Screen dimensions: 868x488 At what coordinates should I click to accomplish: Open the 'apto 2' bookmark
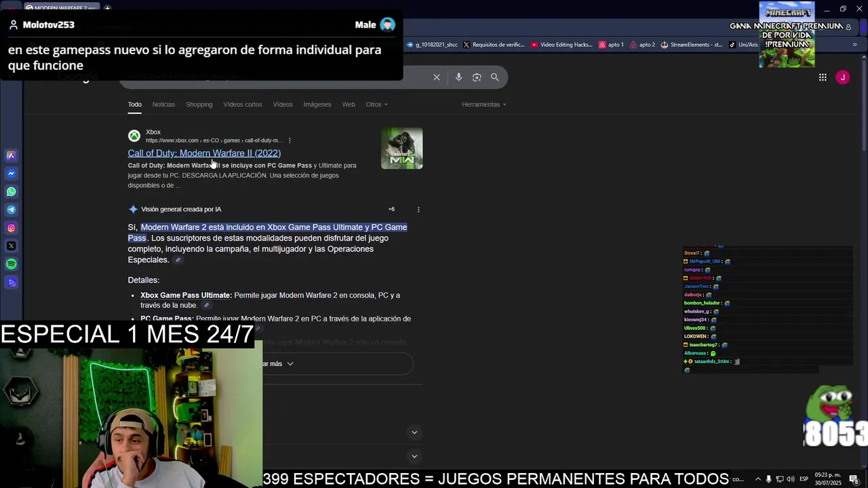[643, 45]
